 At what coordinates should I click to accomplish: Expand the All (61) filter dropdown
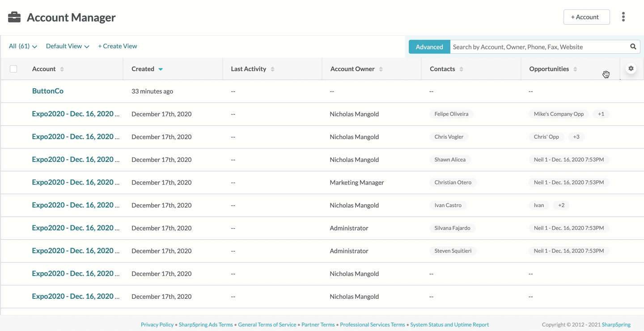[23, 46]
